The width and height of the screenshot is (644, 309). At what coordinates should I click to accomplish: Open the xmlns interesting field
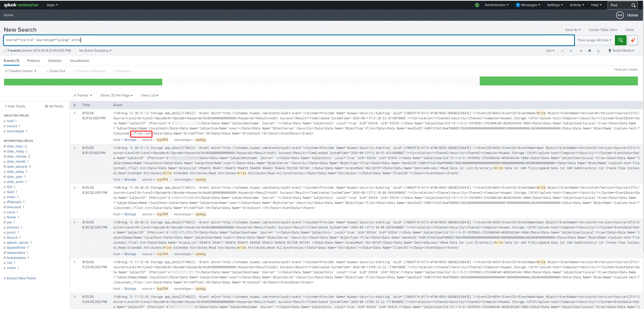click(11, 268)
